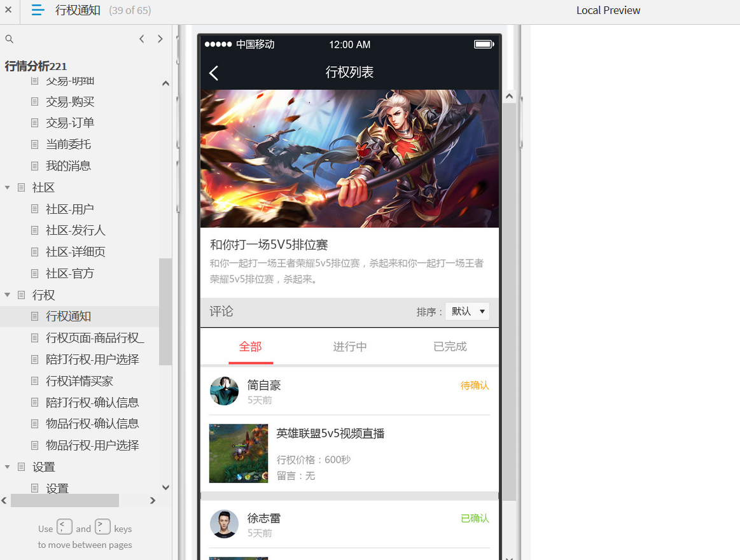Click the 徐志雷 username
740x560 pixels.
coord(264,519)
